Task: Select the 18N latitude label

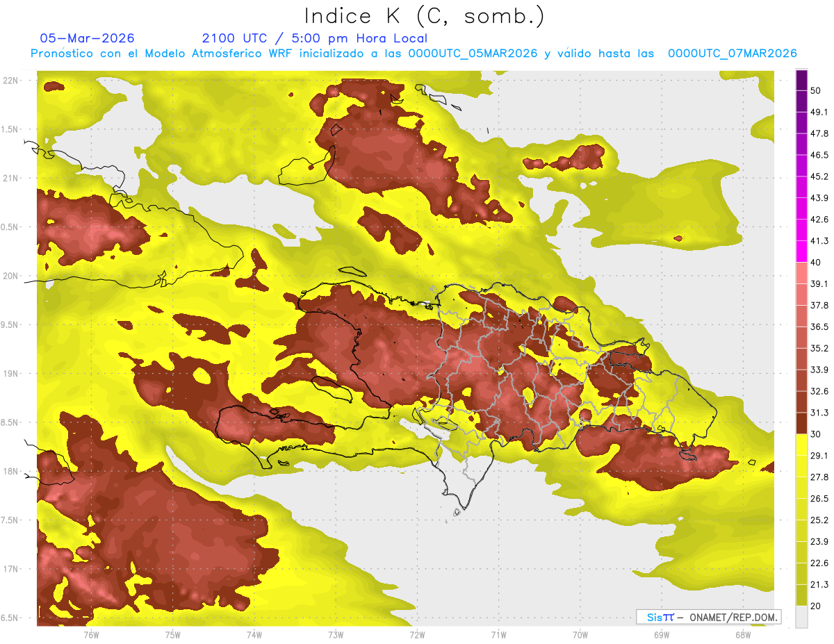Action: pyautogui.click(x=11, y=471)
